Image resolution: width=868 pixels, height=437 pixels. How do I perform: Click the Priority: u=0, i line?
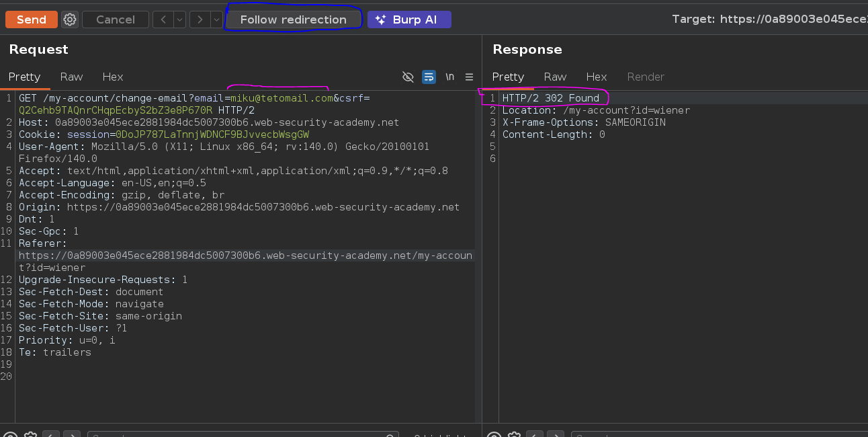[x=67, y=340]
